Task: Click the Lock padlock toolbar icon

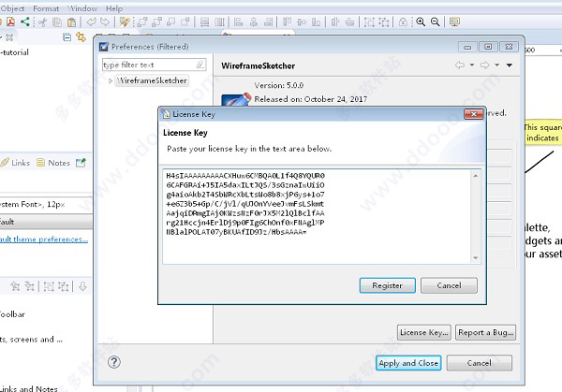Action: tap(403, 22)
